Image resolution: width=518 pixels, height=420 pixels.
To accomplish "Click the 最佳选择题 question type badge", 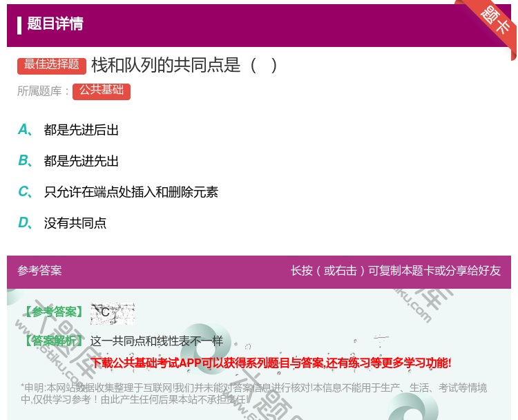I will click(x=52, y=65).
